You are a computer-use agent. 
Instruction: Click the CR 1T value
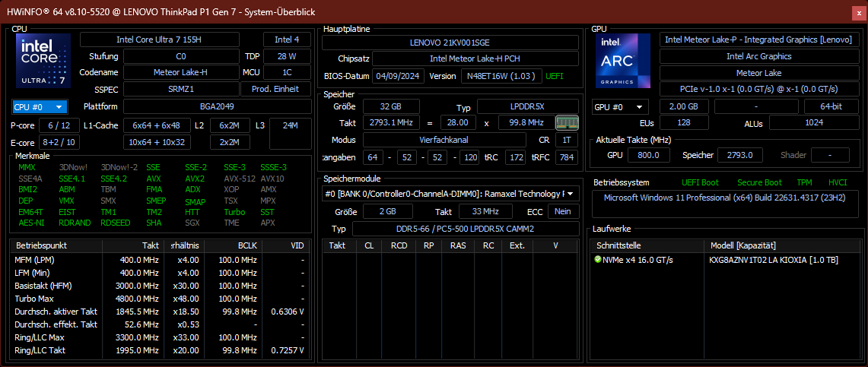(566, 140)
